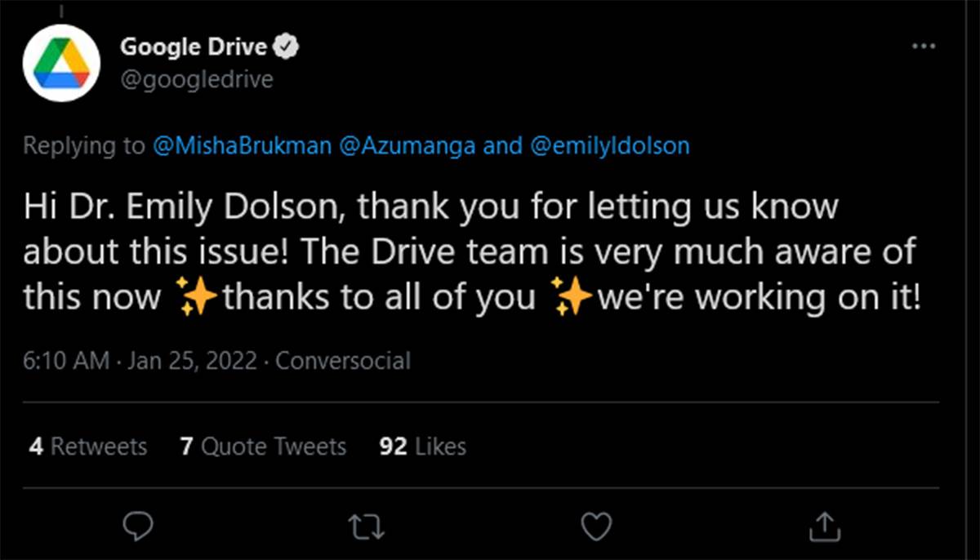The image size is (980, 560).
Task: Open the Google Drive profile avatar
Action: pyautogui.click(x=61, y=63)
